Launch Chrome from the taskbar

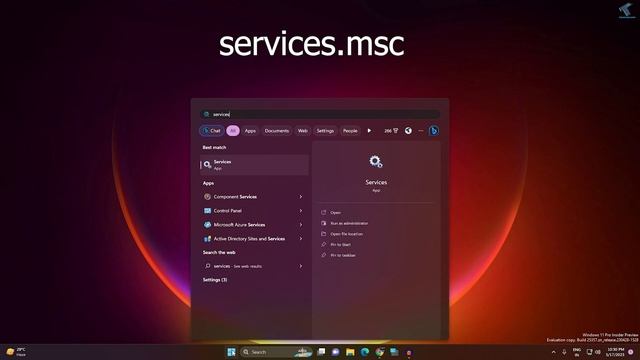380,352
